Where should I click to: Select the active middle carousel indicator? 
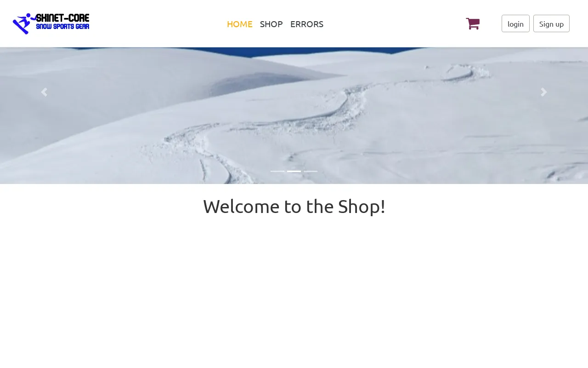[294, 171]
